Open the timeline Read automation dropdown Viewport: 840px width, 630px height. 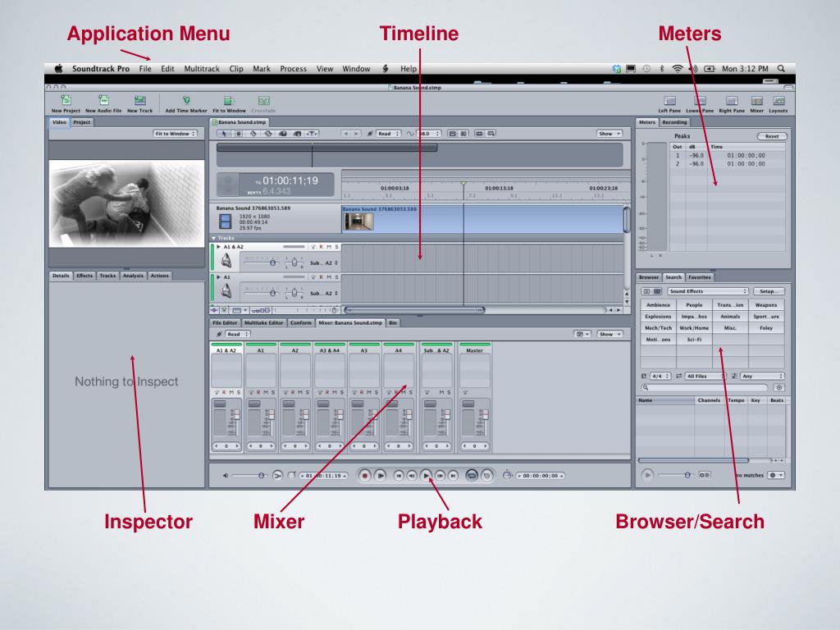[x=389, y=134]
